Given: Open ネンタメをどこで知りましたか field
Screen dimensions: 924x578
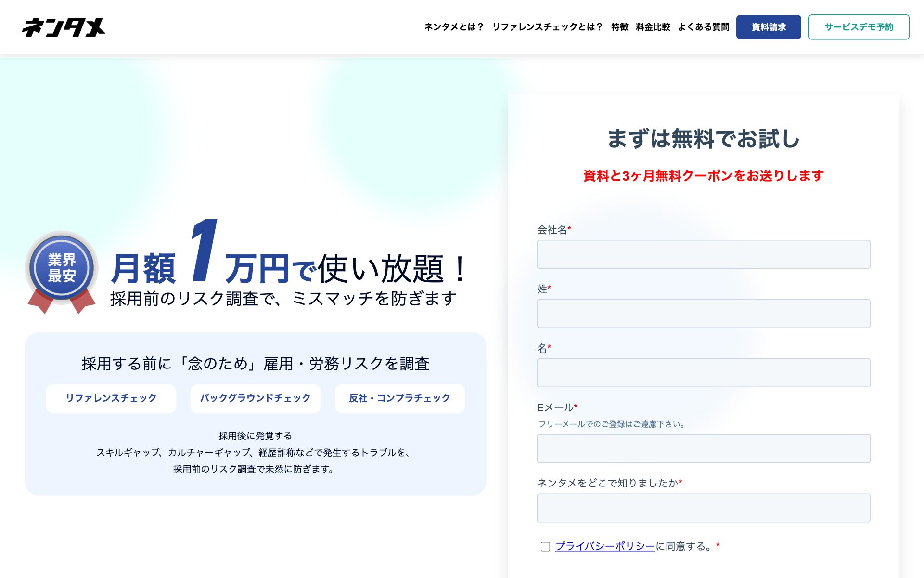Looking at the screenshot, I should pos(704,508).
